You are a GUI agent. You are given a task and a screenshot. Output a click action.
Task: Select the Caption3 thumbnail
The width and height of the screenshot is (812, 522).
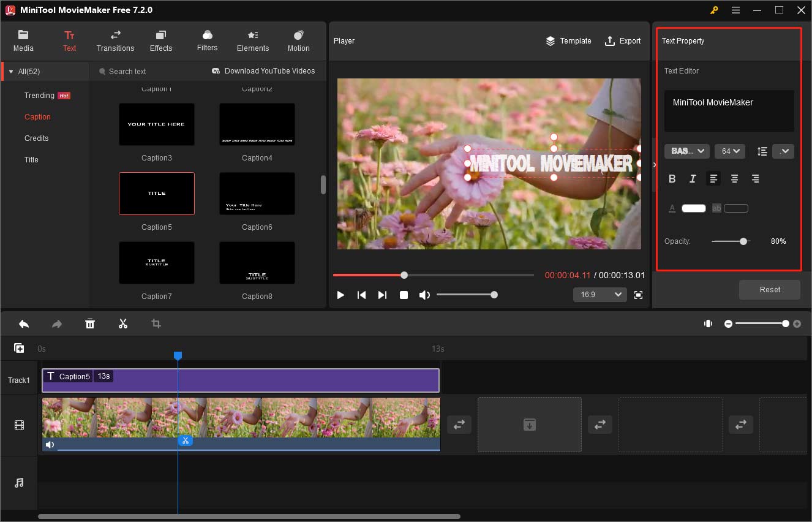(157, 124)
